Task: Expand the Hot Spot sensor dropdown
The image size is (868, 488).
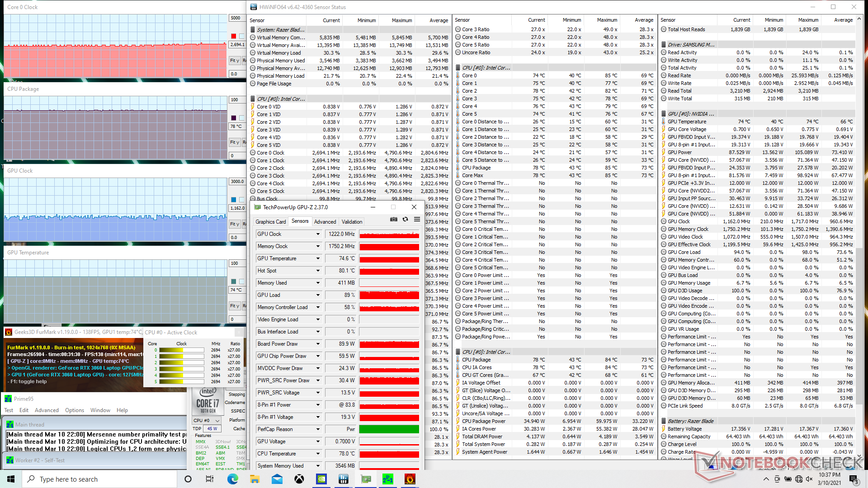Action: pyautogui.click(x=318, y=271)
